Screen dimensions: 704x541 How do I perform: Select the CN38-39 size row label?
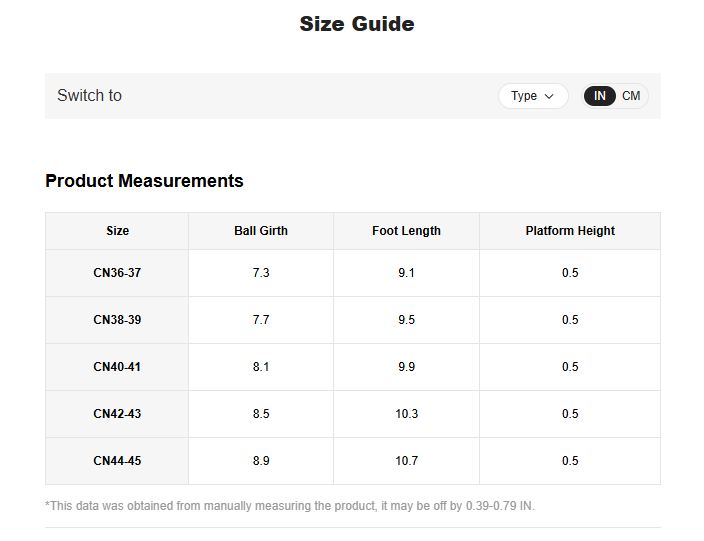[x=117, y=320]
